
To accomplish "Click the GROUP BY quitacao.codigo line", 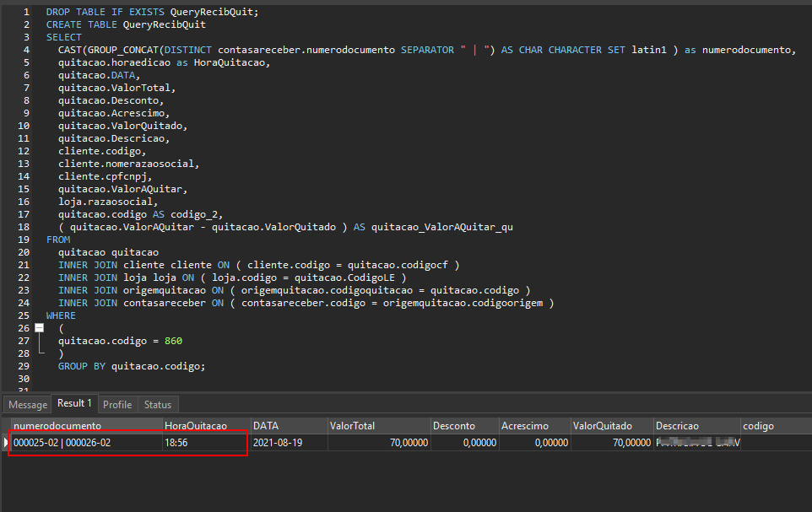I will click(x=132, y=366).
